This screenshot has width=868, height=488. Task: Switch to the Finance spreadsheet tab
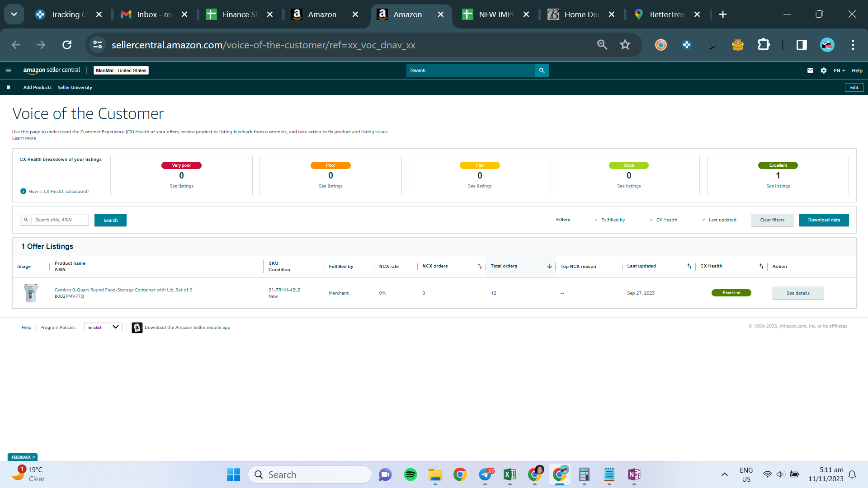(x=240, y=14)
